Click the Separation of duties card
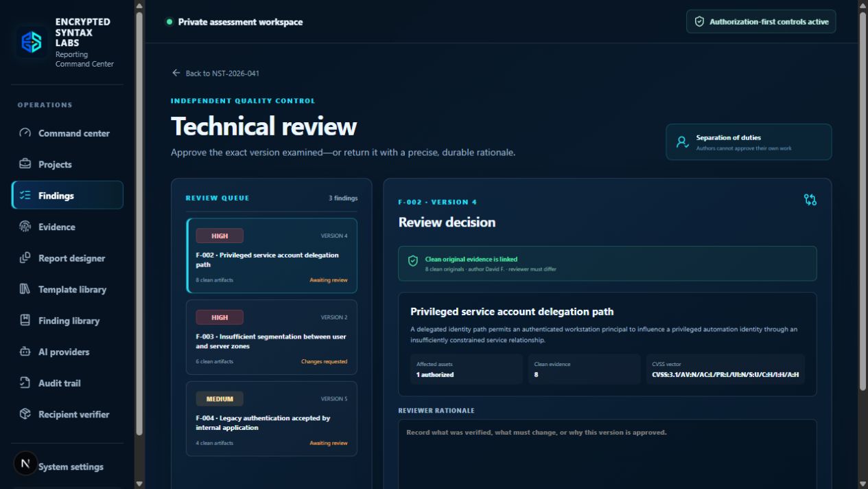This screenshot has width=868, height=489. click(x=749, y=142)
